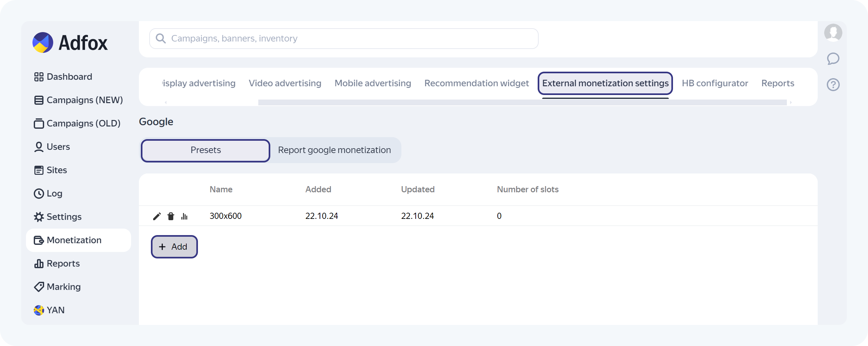The width and height of the screenshot is (868, 346).
Task: Switch to Recommendation widget tab
Action: (x=476, y=83)
